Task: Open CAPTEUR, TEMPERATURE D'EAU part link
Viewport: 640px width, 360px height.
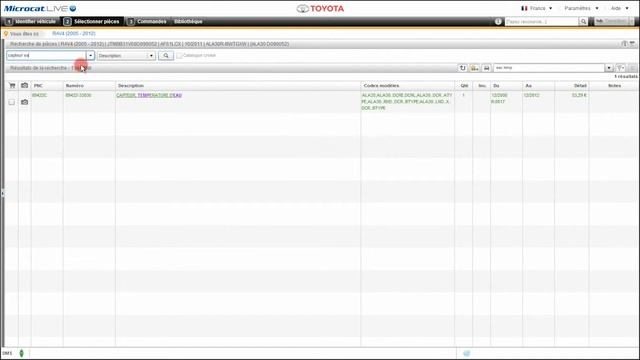Action: pyautogui.click(x=149, y=95)
